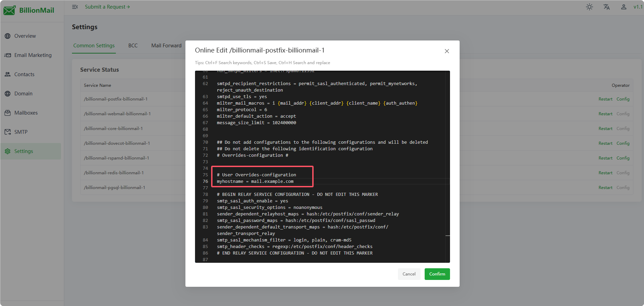Open Config for rspamd-billionmail-1
Viewport: 644px width, 306px height.
click(623, 158)
